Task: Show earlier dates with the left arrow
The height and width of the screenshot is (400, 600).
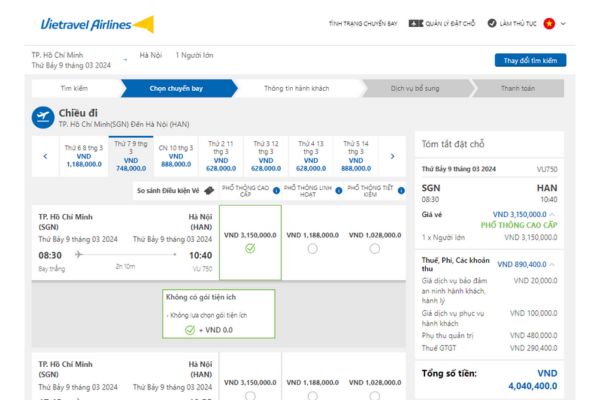Action: [x=45, y=155]
